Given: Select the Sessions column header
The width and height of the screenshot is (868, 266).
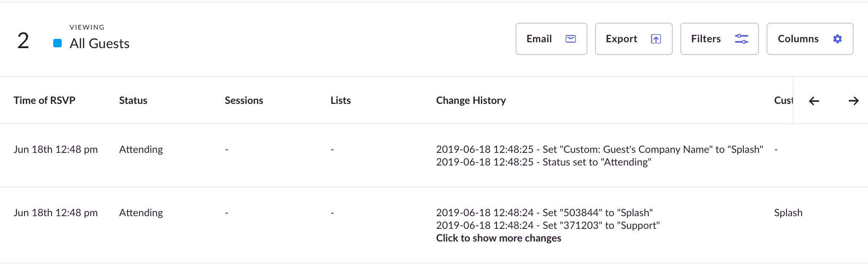Looking at the screenshot, I should click(x=244, y=100).
